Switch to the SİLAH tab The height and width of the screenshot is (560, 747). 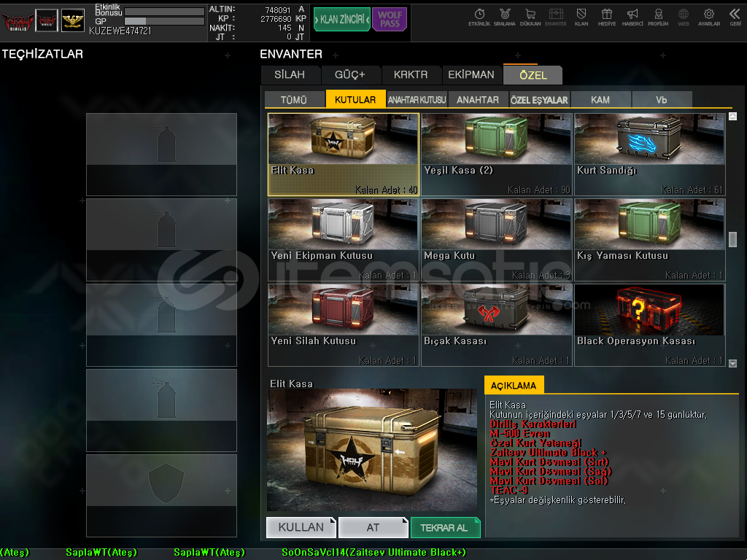[x=290, y=75]
